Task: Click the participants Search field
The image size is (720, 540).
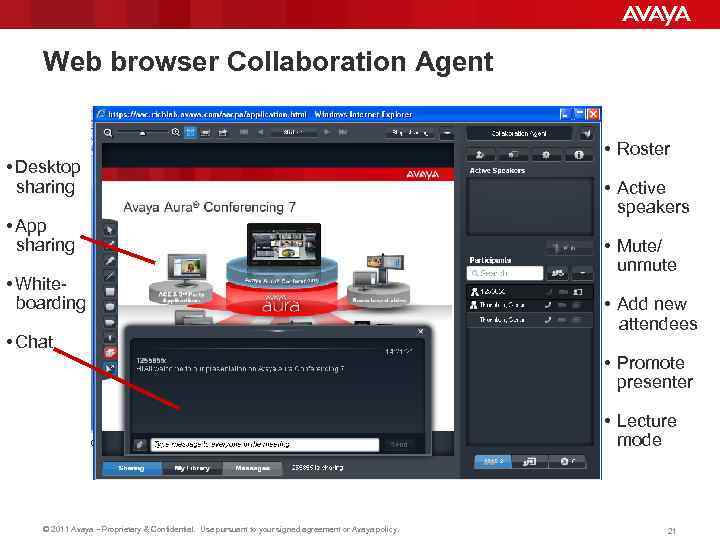Action: (x=505, y=273)
